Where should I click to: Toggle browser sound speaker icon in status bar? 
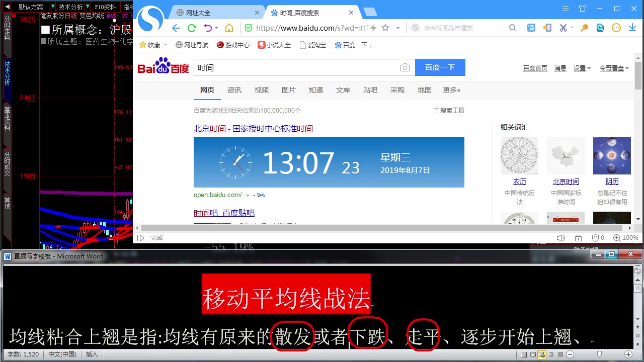pos(561,238)
